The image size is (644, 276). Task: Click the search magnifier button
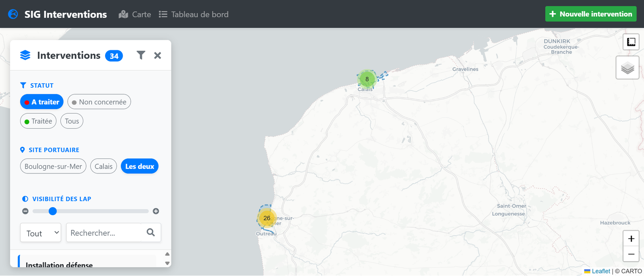tap(151, 233)
